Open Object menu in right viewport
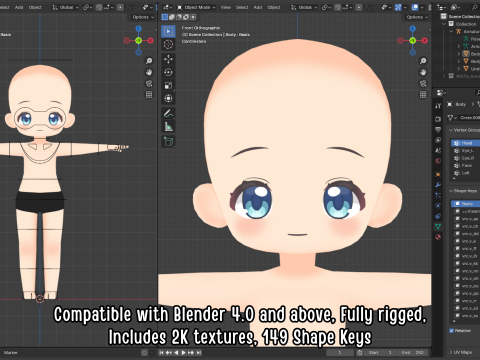 pyautogui.click(x=274, y=7)
